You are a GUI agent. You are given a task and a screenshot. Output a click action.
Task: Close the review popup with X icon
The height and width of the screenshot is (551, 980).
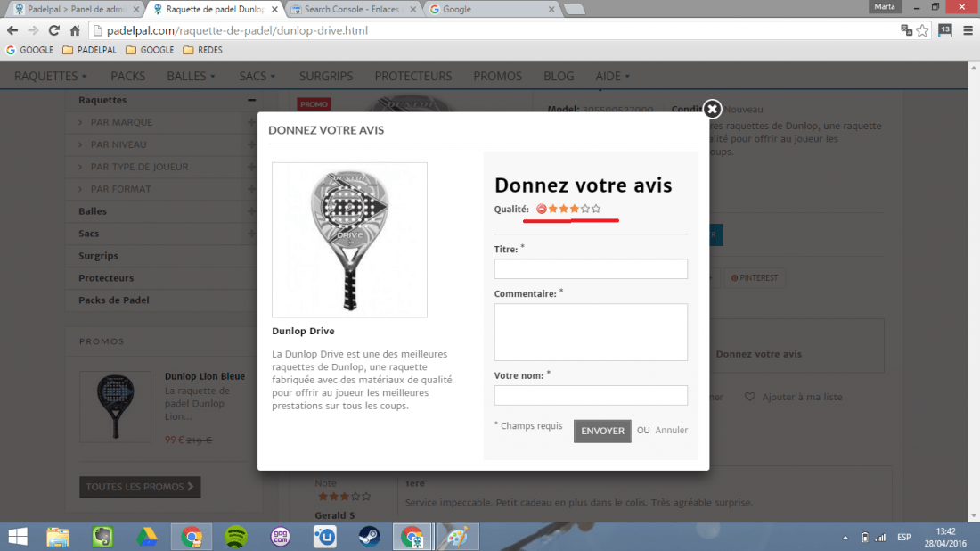click(x=712, y=110)
